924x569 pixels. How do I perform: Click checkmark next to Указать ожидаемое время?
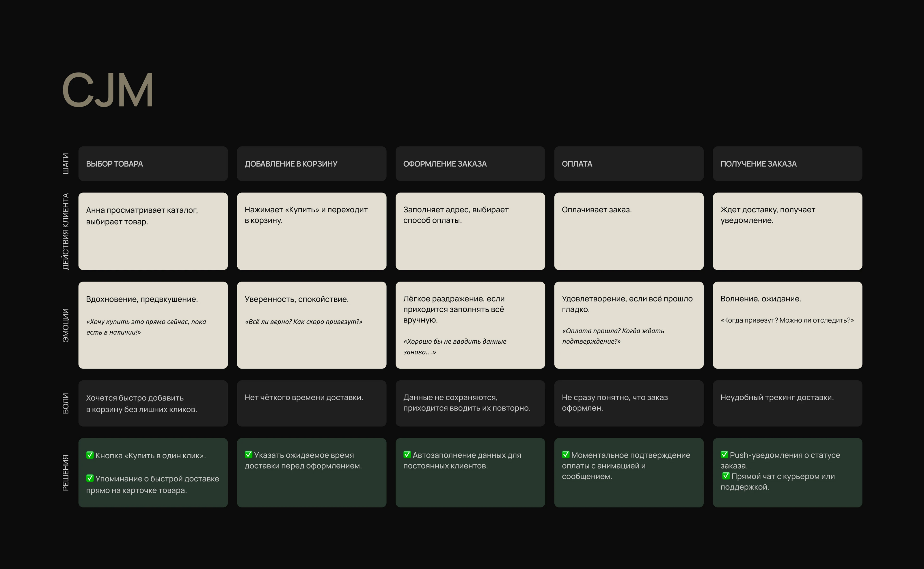tap(248, 455)
